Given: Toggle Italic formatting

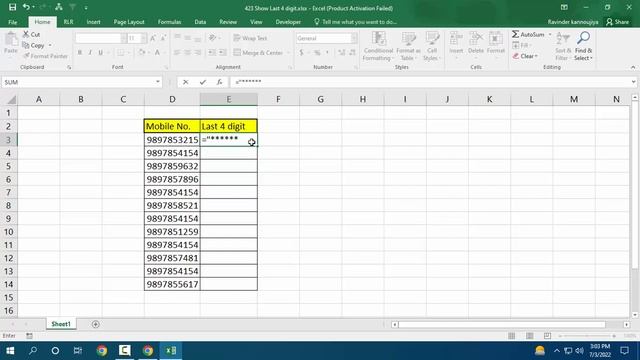Looking at the screenshot, I should 90,53.
